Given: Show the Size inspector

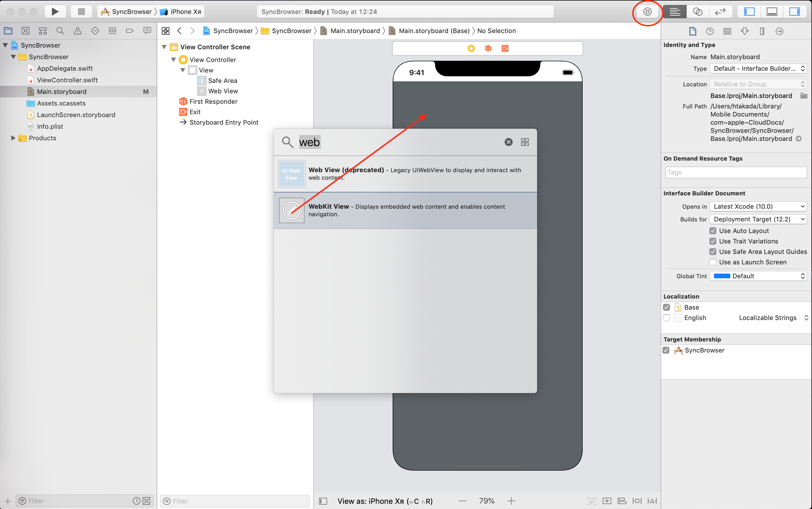Looking at the screenshot, I should click(x=762, y=31).
